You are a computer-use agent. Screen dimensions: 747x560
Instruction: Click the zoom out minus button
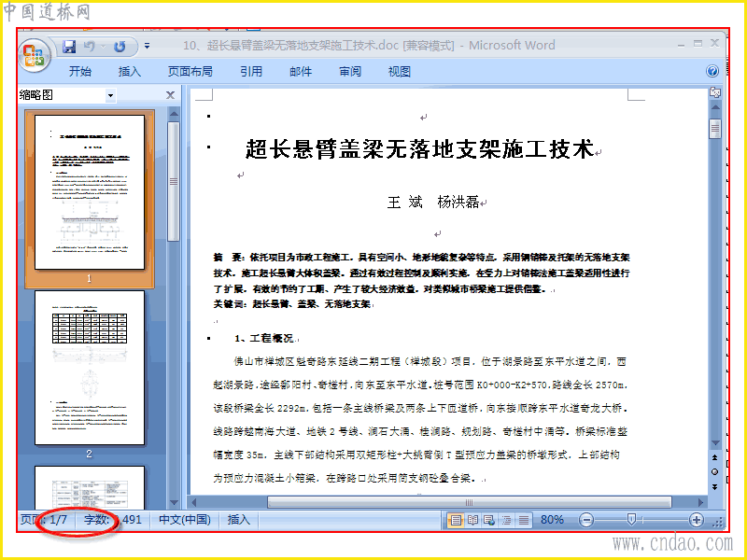(586, 520)
